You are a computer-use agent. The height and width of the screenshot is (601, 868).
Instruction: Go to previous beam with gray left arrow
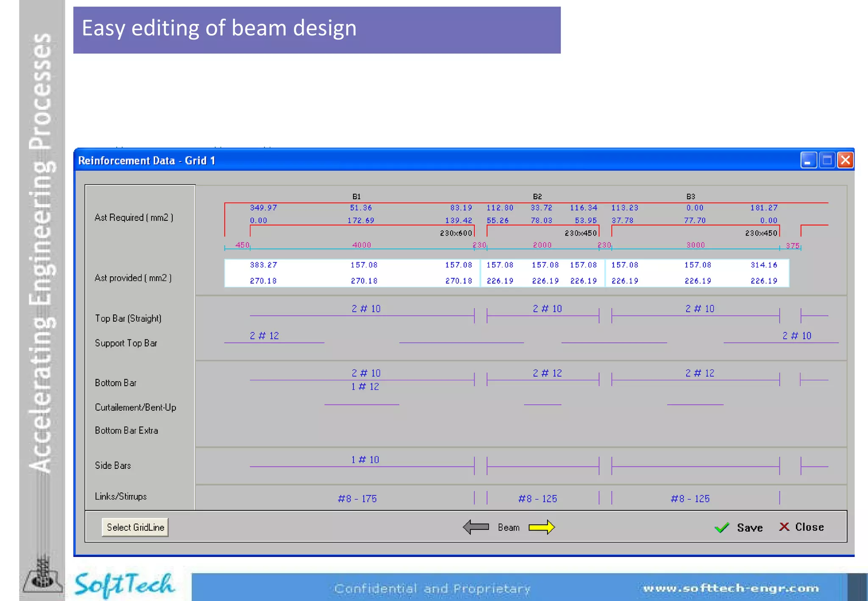476,527
